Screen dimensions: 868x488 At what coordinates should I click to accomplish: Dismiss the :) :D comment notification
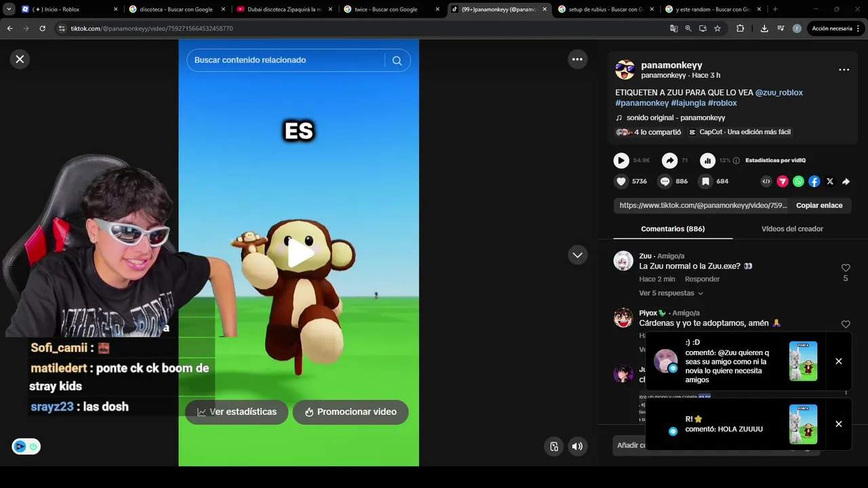click(x=838, y=361)
